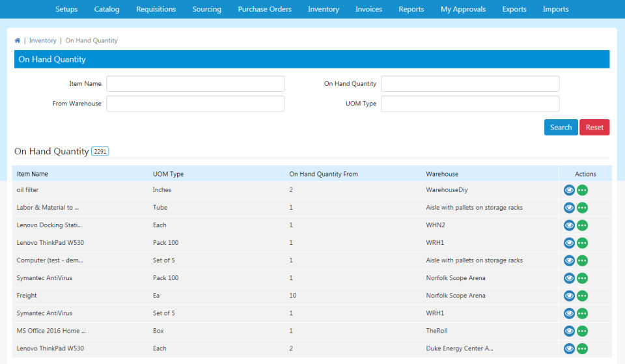Open more actions for Lenovo Docking Station row

582,225
